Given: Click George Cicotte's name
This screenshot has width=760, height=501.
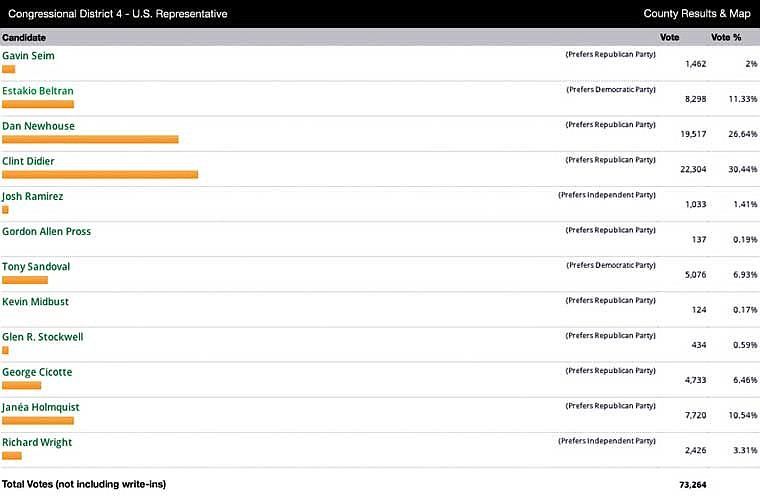Looking at the screenshot, I should 37,372.
